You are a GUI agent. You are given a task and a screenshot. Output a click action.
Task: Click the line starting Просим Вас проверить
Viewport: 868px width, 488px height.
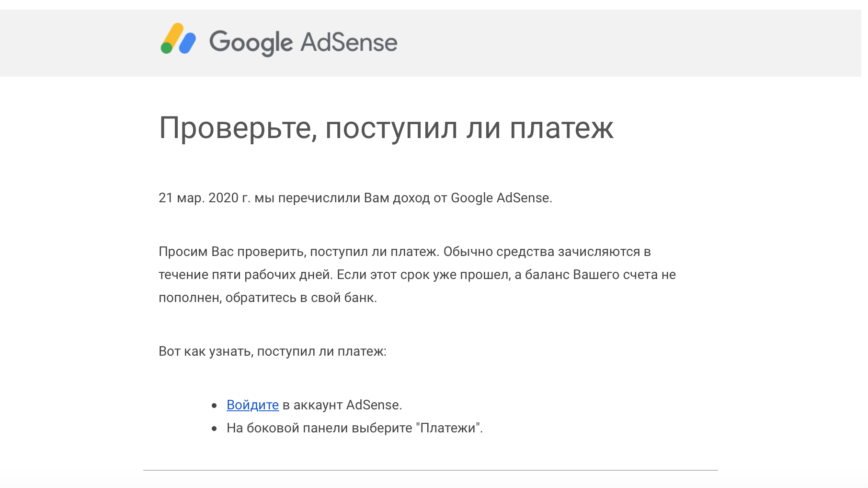tap(405, 252)
